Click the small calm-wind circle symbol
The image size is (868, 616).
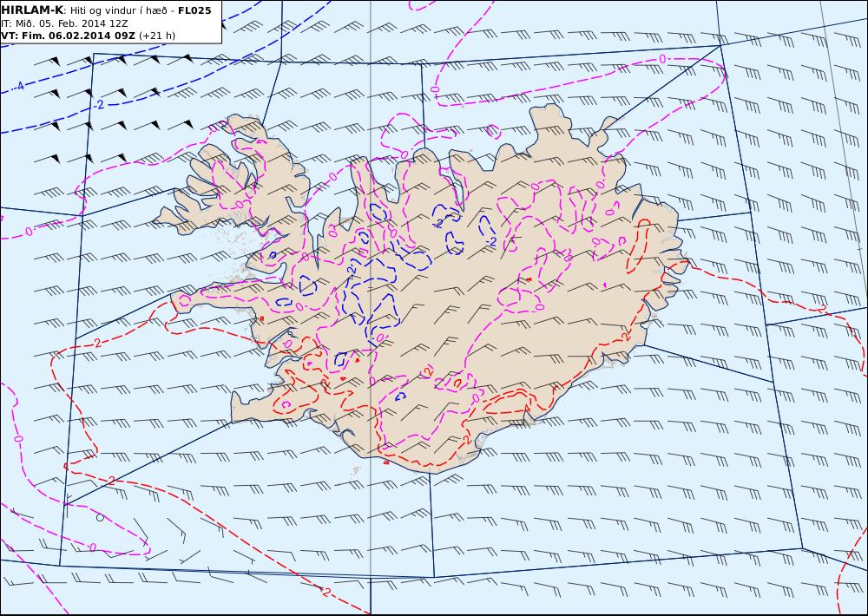100,518
